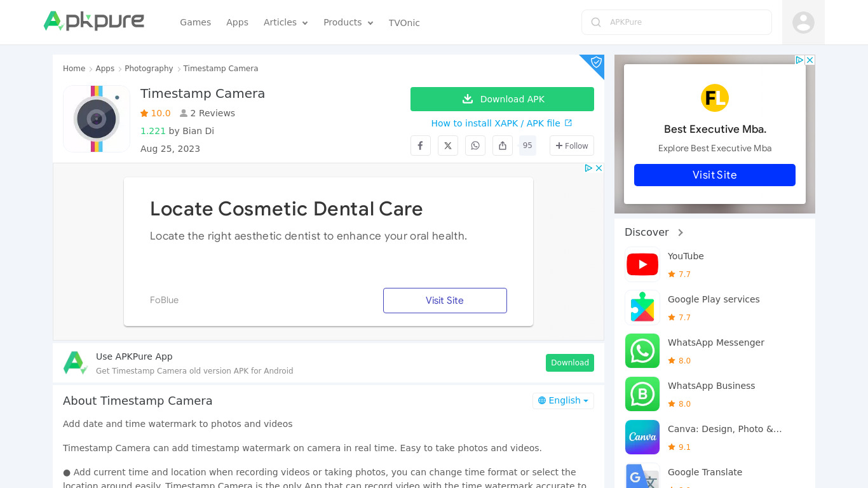Go to Apps breadcrumb

(x=105, y=69)
